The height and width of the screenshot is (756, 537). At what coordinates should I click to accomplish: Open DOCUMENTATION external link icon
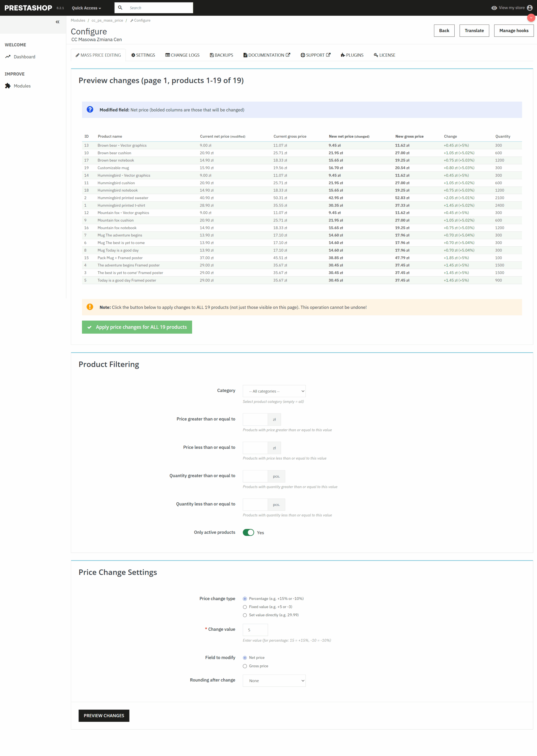(x=288, y=55)
